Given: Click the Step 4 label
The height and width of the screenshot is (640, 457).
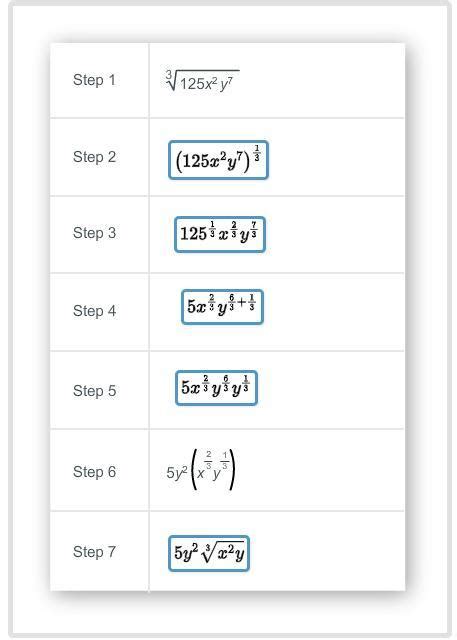Looking at the screenshot, I should point(94,311).
